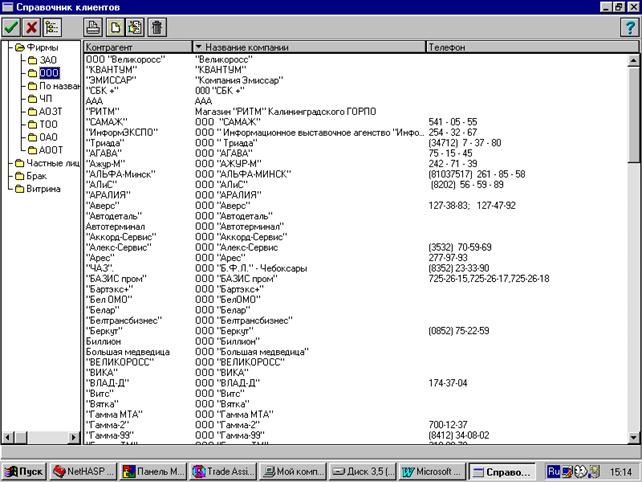Sort by Название компании column header
This screenshot has width=642, height=482.
(x=309, y=47)
